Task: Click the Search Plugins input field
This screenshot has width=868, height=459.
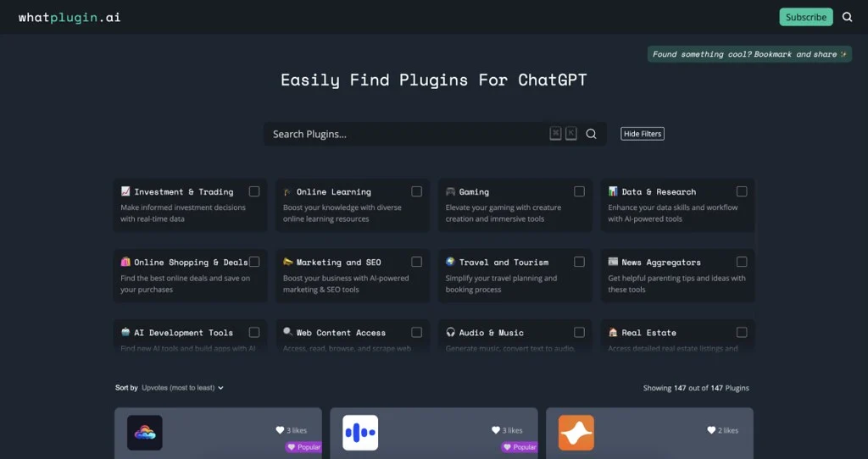Action: click(x=407, y=134)
